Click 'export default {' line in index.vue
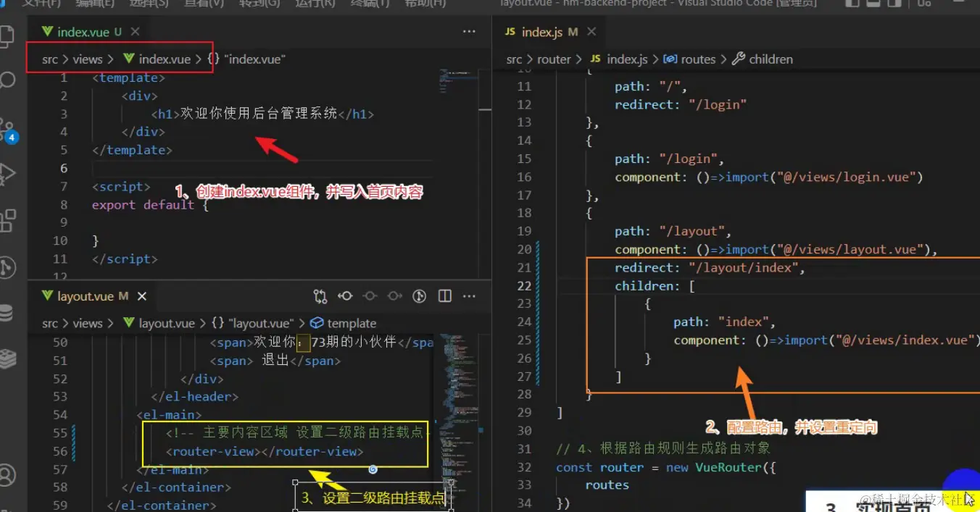 tap(150, 205)
